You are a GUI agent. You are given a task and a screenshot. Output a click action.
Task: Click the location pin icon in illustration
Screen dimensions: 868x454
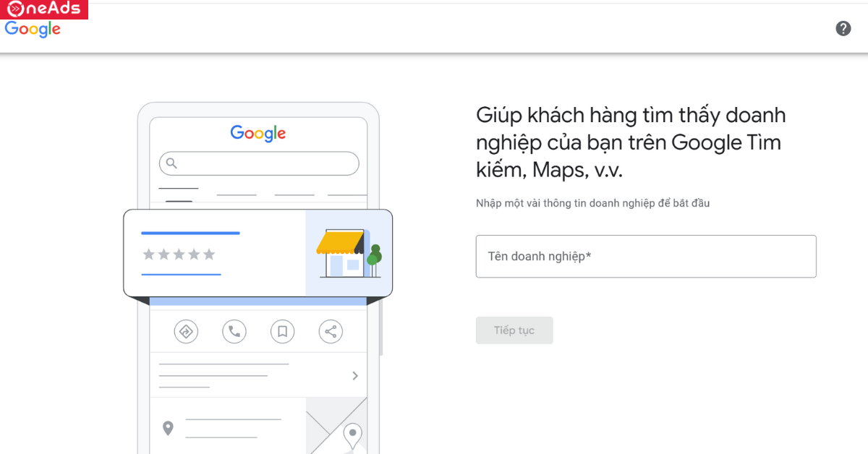coord(168,428)
